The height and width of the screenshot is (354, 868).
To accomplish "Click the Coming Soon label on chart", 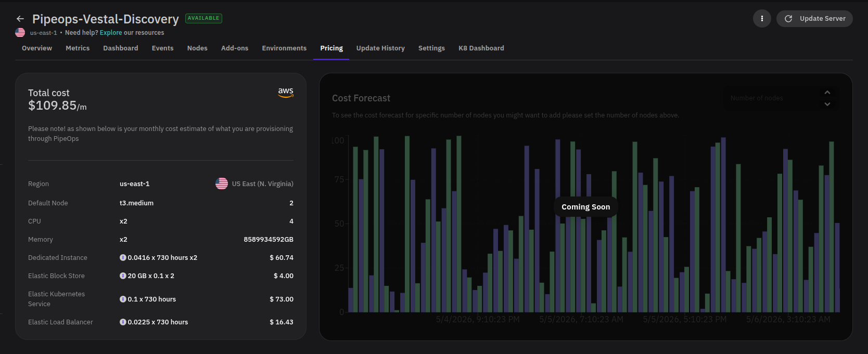I will pos(586,207).
